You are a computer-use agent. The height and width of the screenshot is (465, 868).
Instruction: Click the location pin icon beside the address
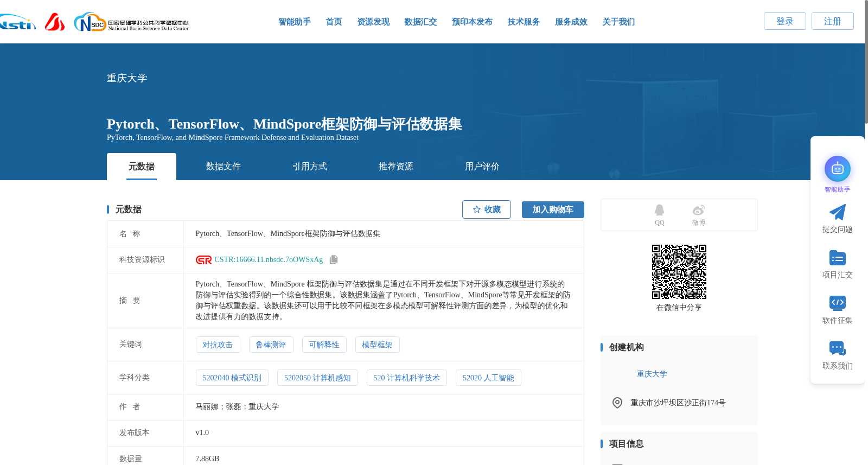617,403
